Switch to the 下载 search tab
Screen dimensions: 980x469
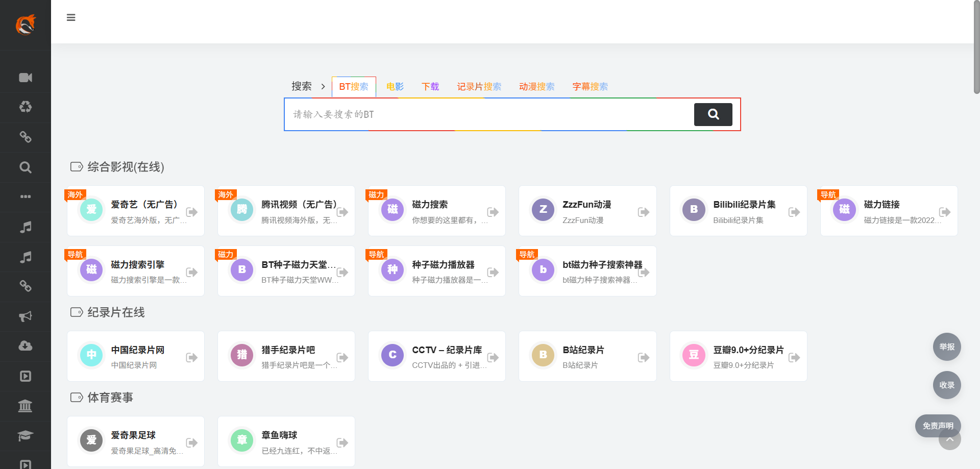click(x=430, y=87)
